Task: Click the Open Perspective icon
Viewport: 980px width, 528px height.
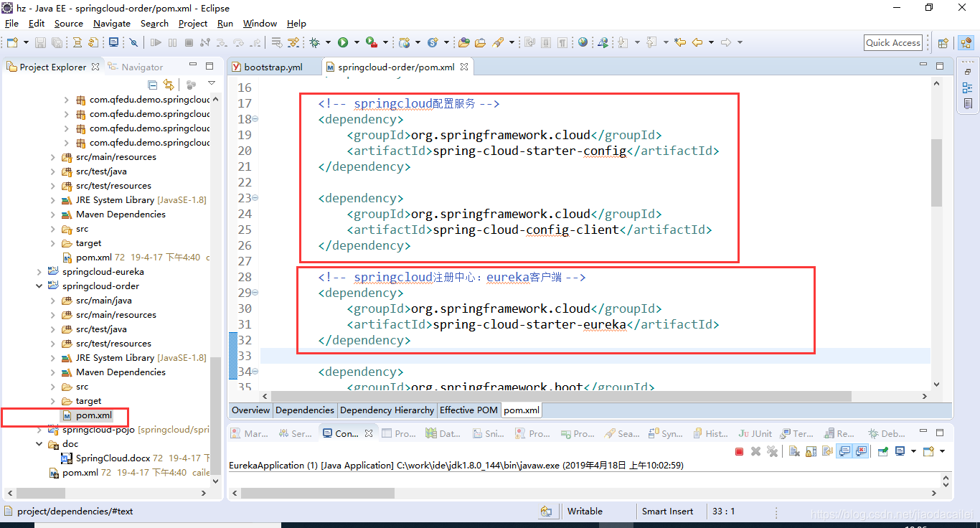Action: (943, 43)
